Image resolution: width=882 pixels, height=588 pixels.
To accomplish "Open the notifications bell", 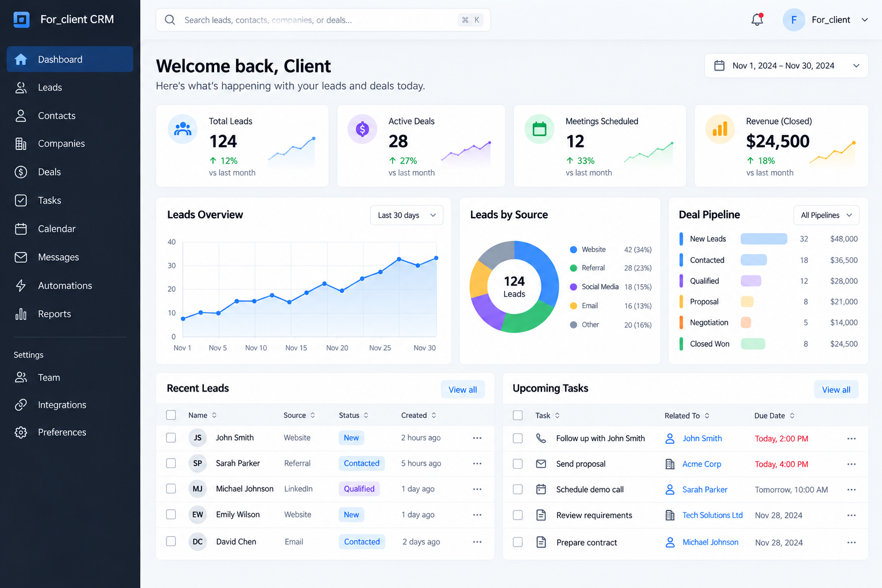I will coord(757,20).
